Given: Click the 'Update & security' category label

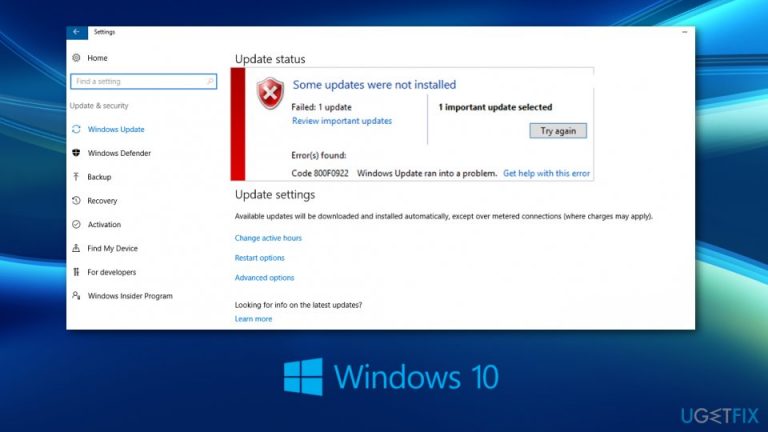Looking at the screenshot, I should point(99,106).
